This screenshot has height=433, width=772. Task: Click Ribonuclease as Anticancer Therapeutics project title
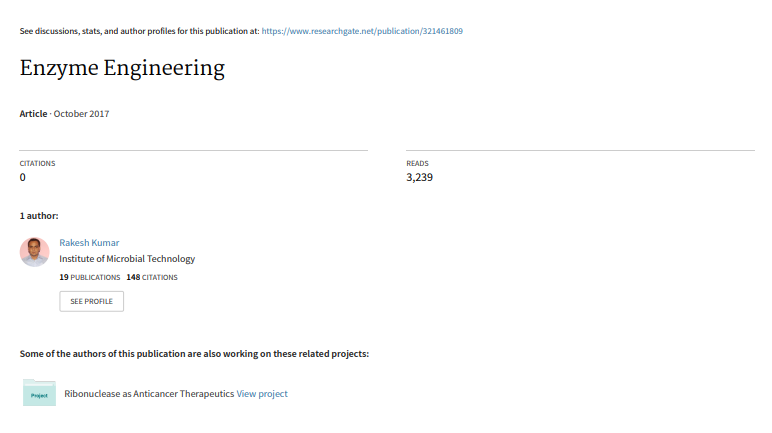[x=149, y=394]
